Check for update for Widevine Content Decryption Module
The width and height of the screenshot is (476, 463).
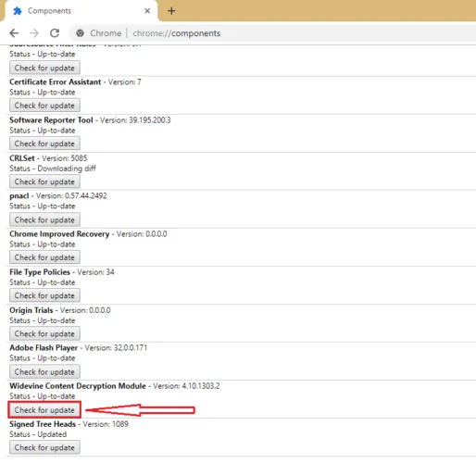tap(44, 410)
